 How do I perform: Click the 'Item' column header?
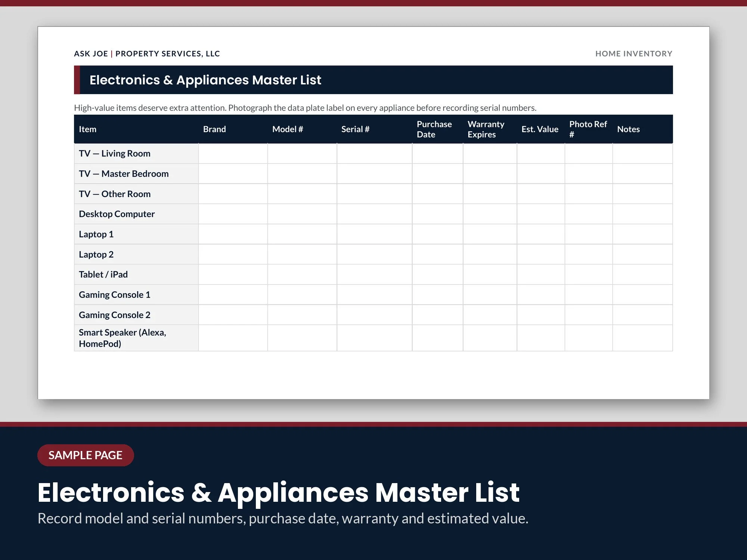click(x=136, y=129)
